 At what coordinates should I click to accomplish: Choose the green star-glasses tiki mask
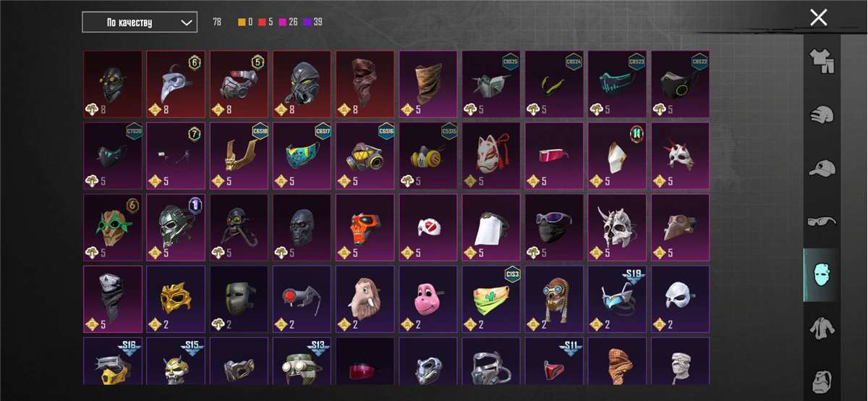[x=113, y=227]
